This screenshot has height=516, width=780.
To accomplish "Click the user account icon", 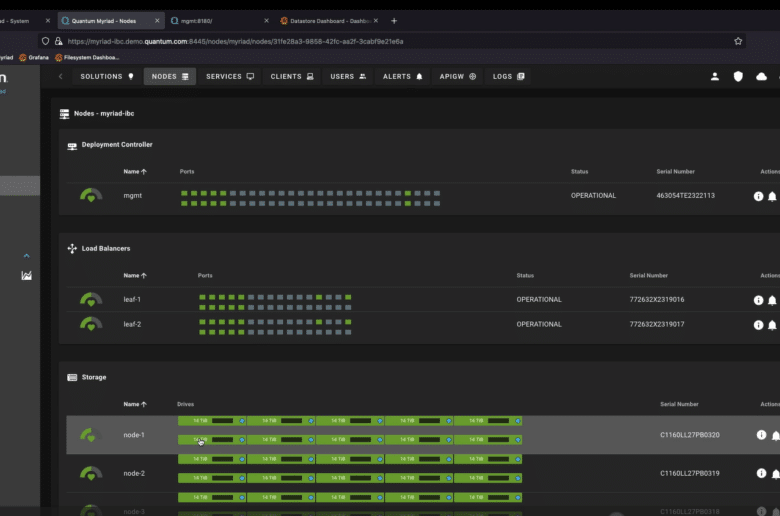I will pyautogui.click(x=715, y=76).
